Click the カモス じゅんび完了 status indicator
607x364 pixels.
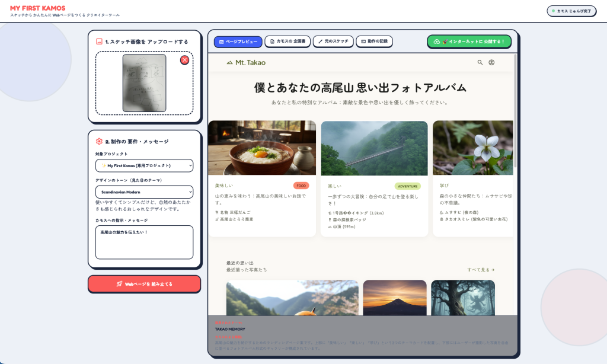tap(571, 11)
